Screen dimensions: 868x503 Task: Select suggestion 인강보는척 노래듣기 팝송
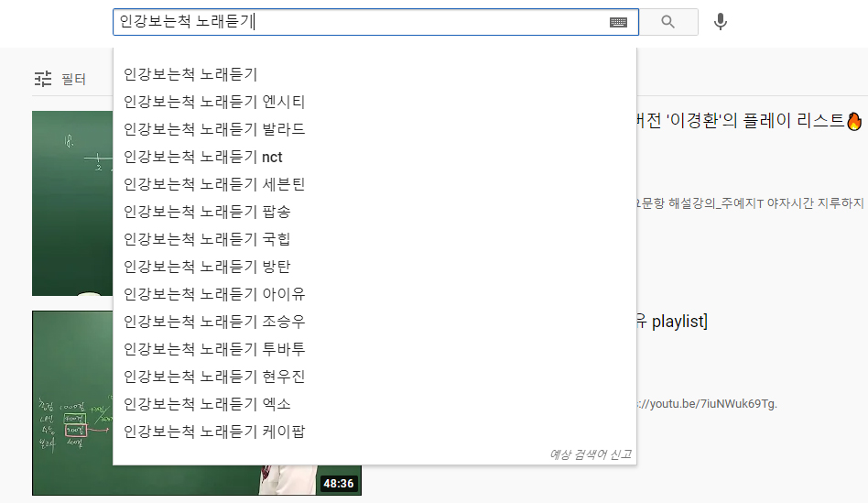pos(374,212)
